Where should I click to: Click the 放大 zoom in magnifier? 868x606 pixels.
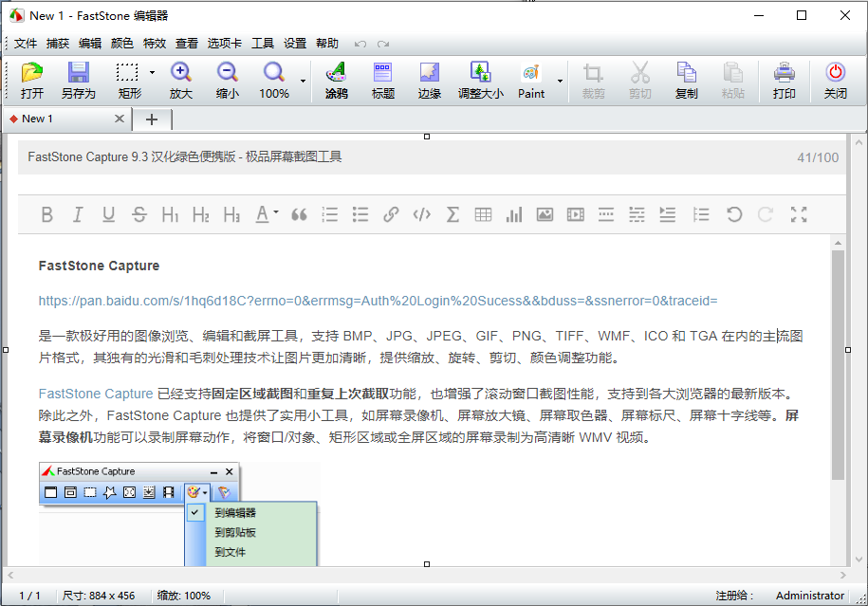coord(181,81)
